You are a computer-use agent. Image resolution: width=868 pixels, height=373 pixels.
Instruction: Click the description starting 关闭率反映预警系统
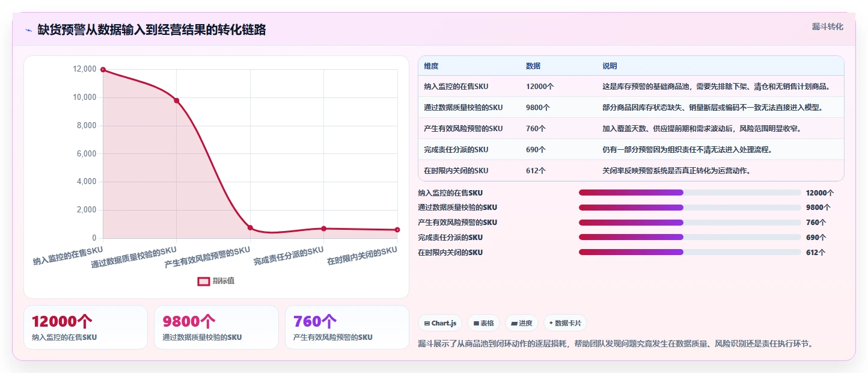[x=677, y=171]
